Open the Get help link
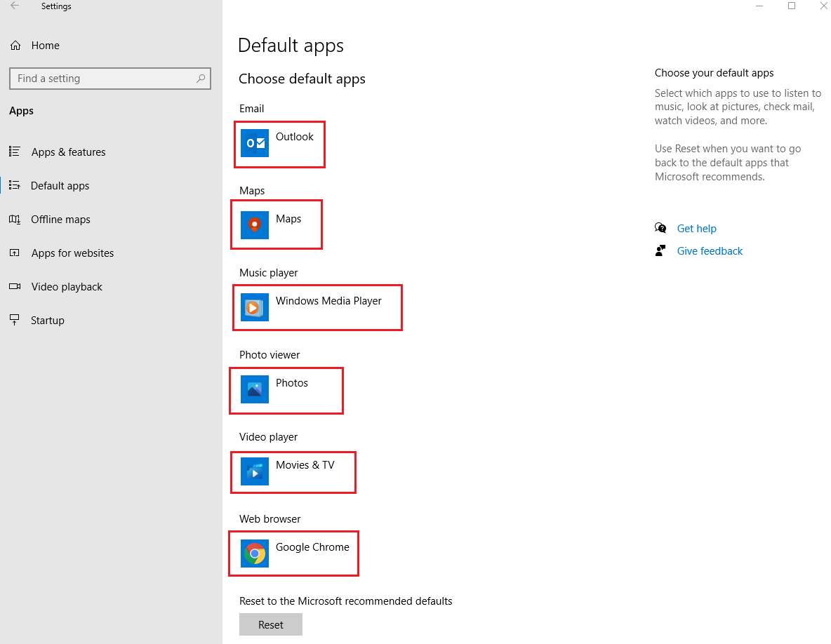The image size is (831, 644). [696, 228]
